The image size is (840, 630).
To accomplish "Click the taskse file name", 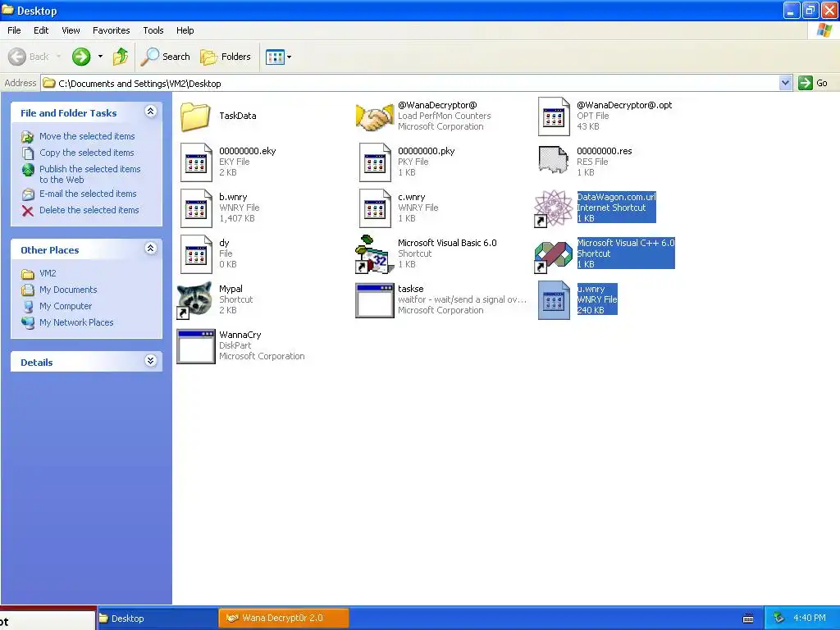I will [410, 289].
